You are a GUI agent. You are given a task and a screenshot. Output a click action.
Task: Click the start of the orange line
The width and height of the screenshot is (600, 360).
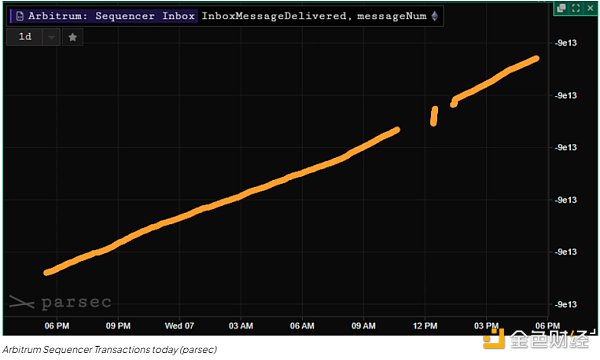pos(47,272)
